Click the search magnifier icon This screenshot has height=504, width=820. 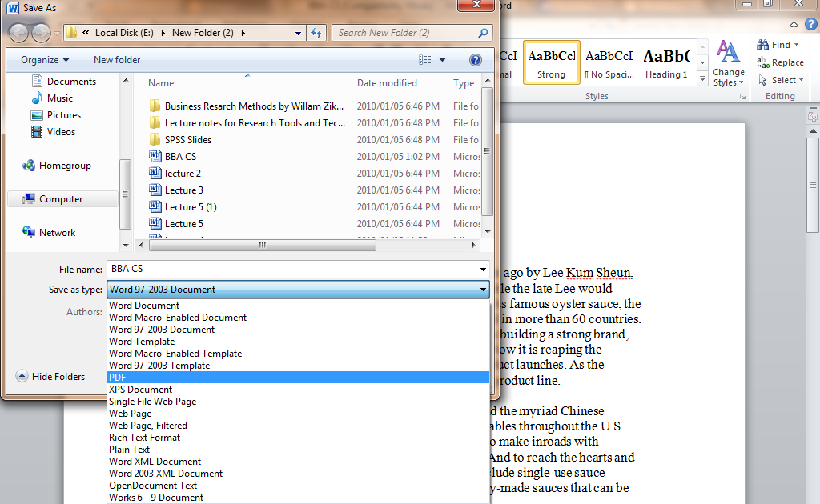483,33
